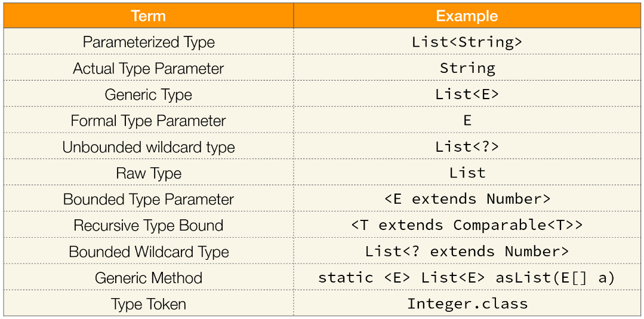644x319 pixels.
Task: Click the Term column header
Action: [148, 16]
